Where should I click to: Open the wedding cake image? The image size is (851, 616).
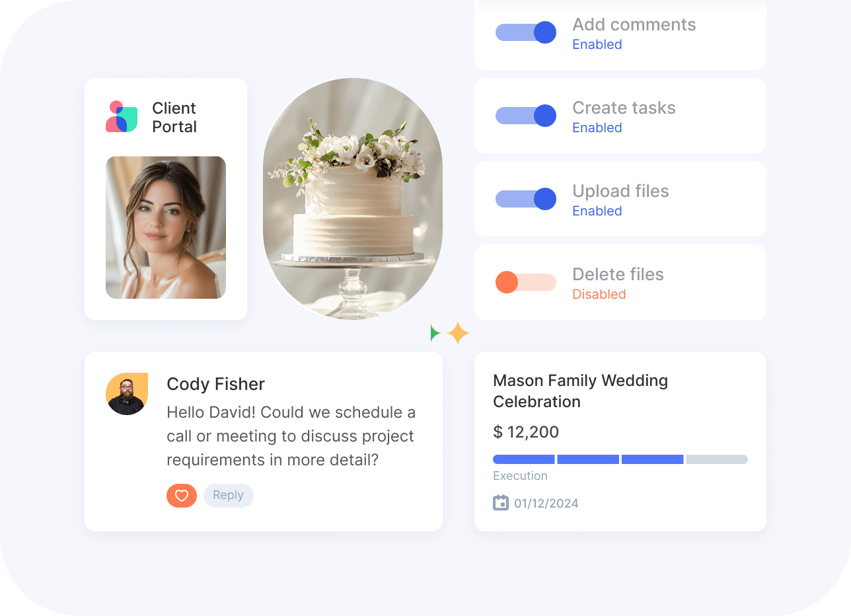coord(353,198)
